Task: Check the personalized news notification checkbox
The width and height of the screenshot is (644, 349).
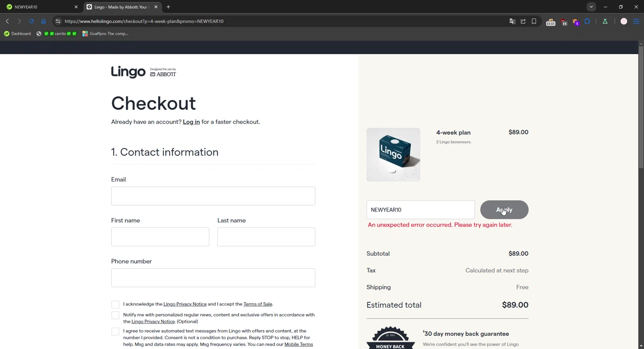Action: [x=115, y=316]
